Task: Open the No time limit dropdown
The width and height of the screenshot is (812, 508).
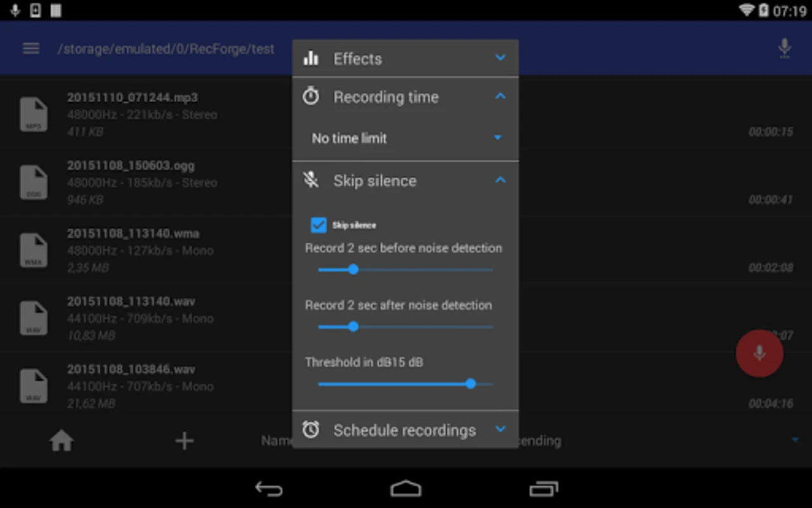Action: click(405, 138)
